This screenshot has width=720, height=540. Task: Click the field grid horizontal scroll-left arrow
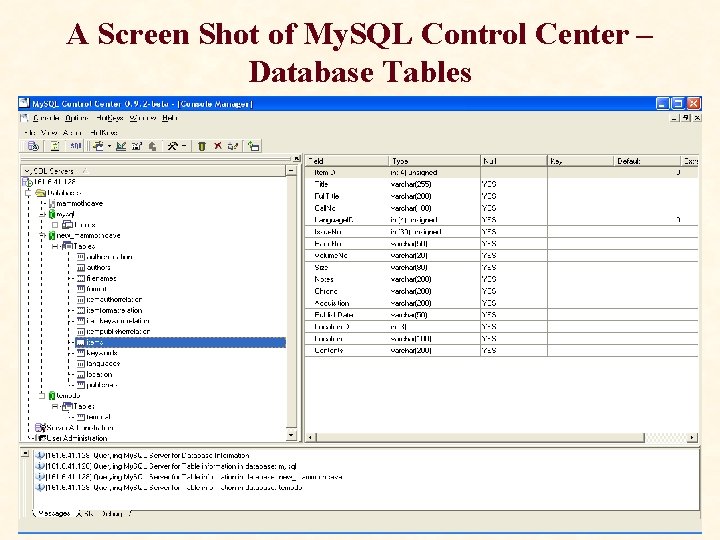(x=310, y=437)
